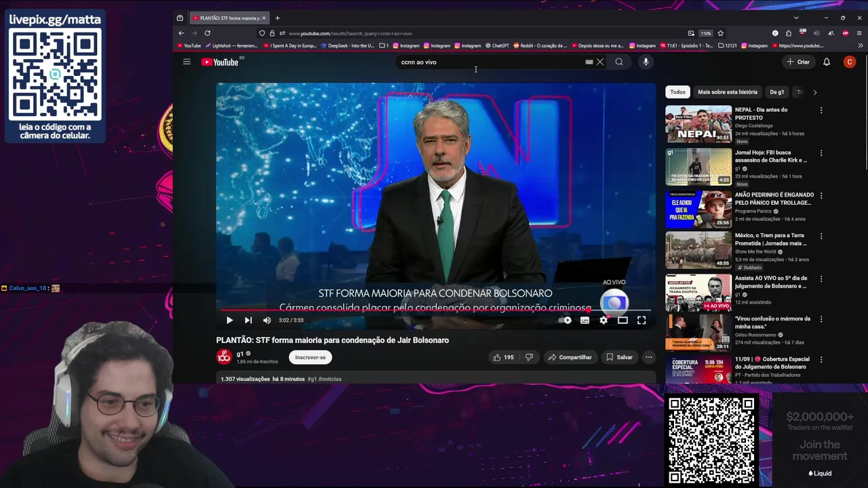The image size is (868, 488).
Task: Open options for Assista AO VIVO video
Action: click(821, 279)
